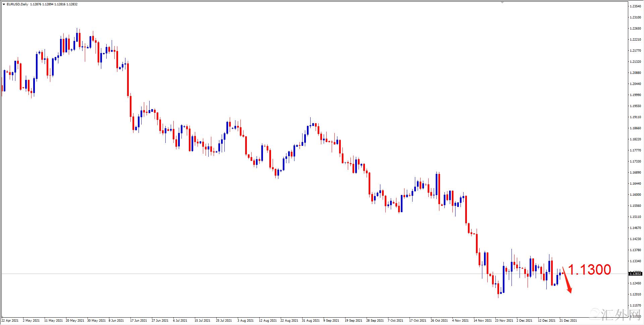Screen dimensions: 644x325
Task: Click price scale label 1.17770
Action: (635, 150)
